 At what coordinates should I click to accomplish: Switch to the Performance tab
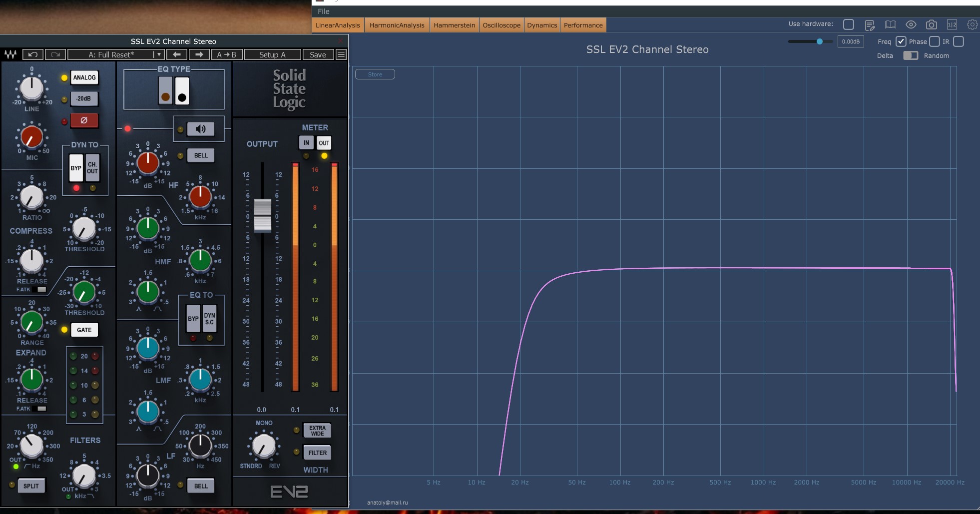click(583, 25)
